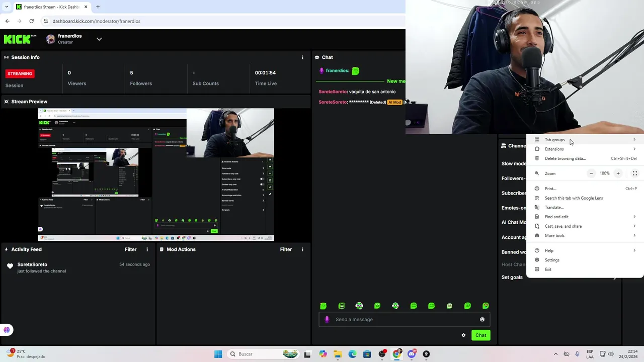The image size is (644, 362).
Task: Click the AI Mod tag on deleted message
Action: 394,102
